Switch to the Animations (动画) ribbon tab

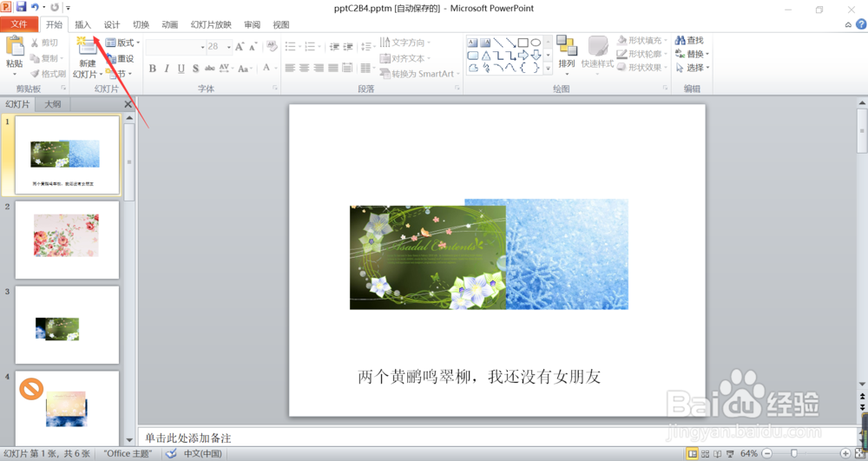tap(170, 24)
